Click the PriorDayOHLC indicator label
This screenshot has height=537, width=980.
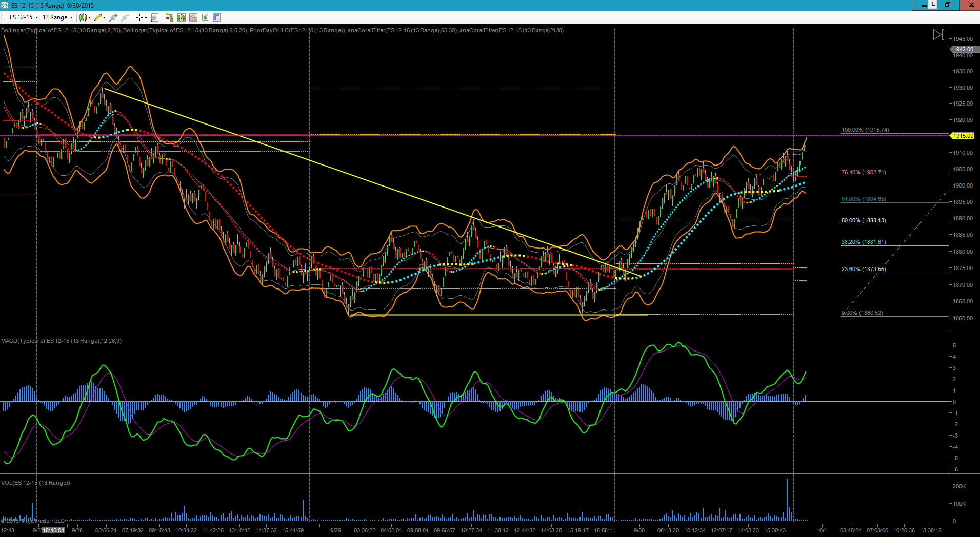pos(298,30)
